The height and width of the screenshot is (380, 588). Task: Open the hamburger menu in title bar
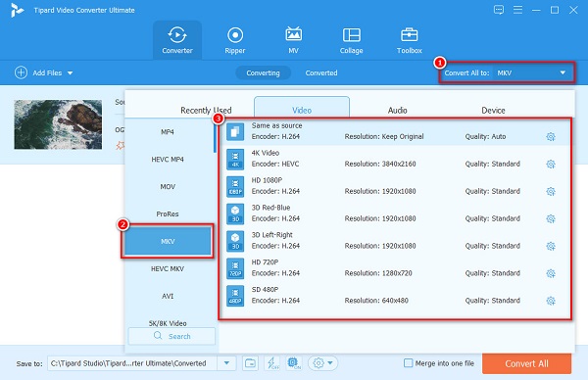[x=517, y=10]
